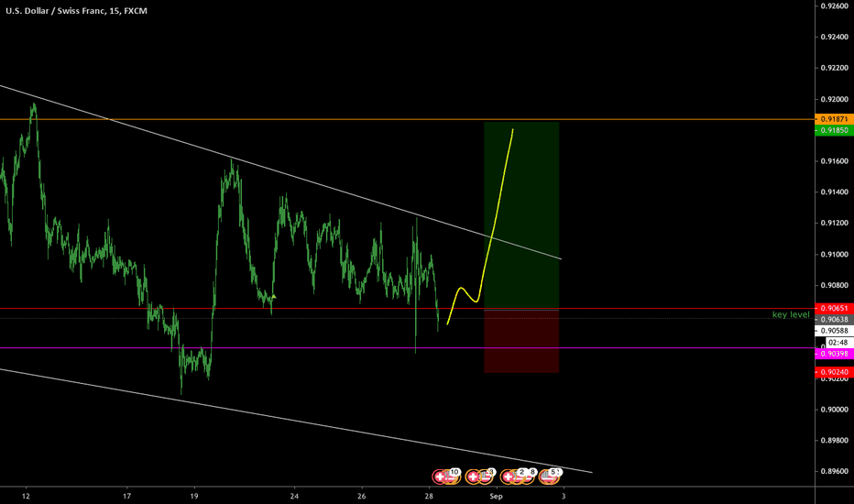Click the 0.89600 price scale value
Screen dimensions: 854x504
point(835,471)
